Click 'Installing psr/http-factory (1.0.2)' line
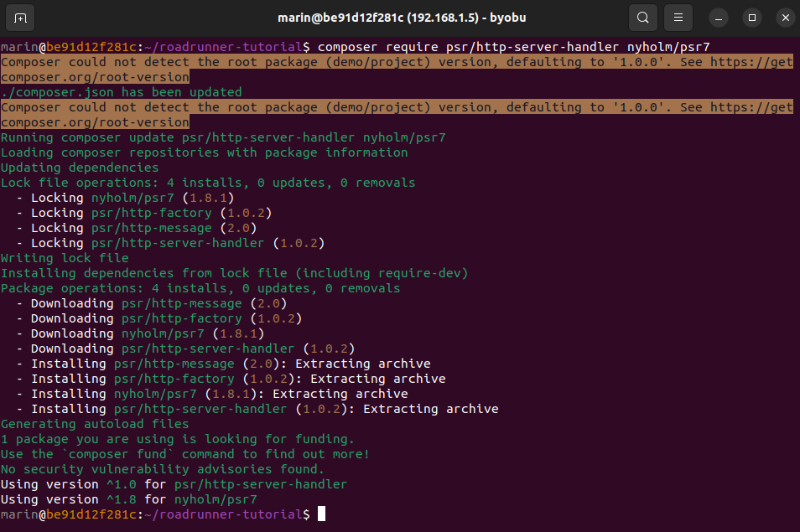 coord(231,379)
